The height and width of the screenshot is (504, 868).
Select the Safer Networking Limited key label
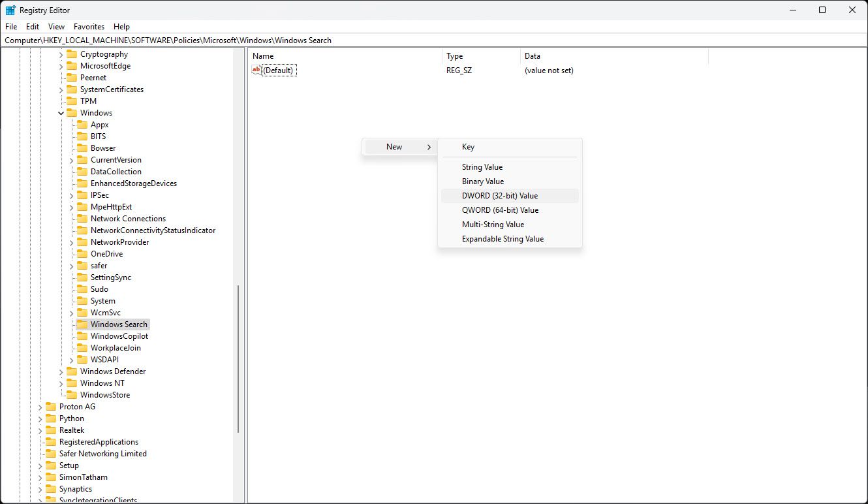click(x=102, y=454)
